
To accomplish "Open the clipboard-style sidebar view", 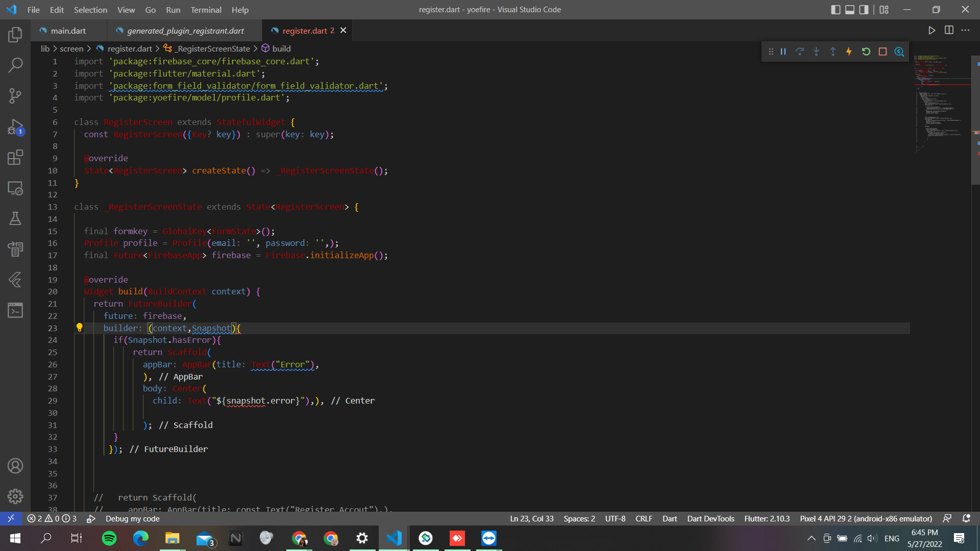I will click(x=15, y=249).
